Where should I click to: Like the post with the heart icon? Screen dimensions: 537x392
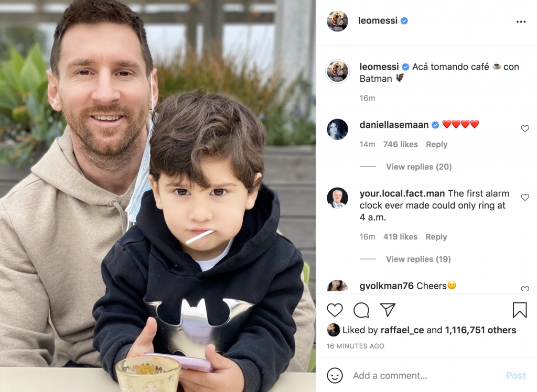pos(335,310)
